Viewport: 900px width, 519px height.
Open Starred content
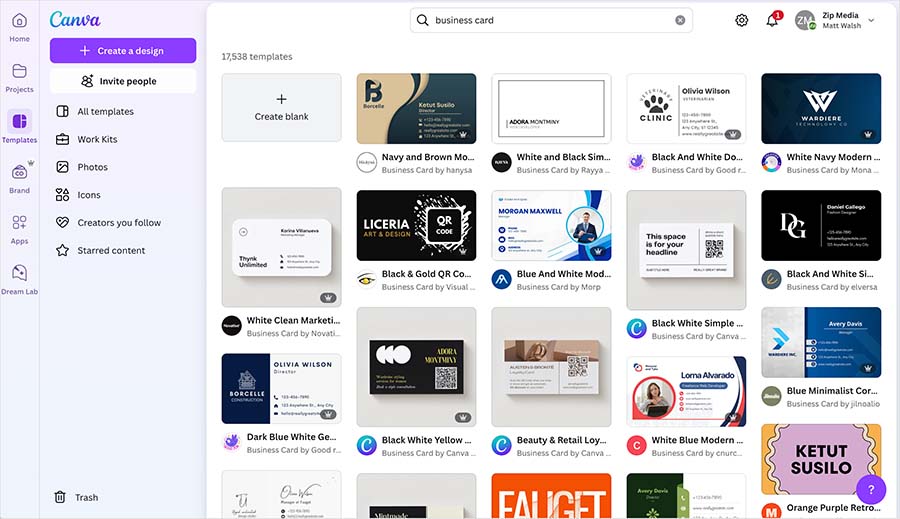[x=111, y=250]
